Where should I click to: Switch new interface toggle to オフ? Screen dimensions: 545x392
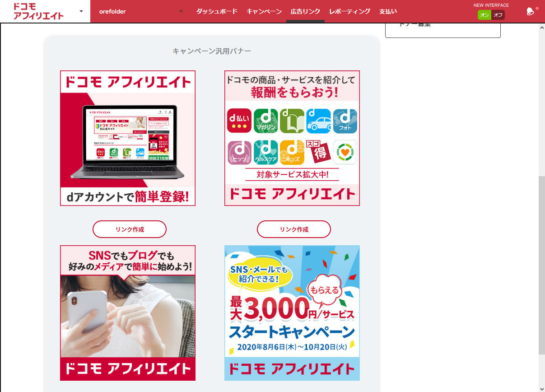(x=498, y=15)
